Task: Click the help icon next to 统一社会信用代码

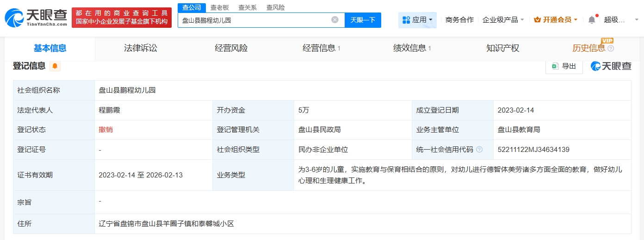Action: pos(479,150)
